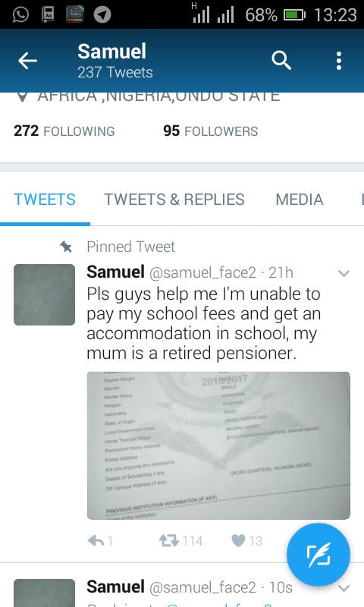Image resolution: width=364 pixels, height=607 pixels.
Task: Tap the compose tweet floating button
Action: tap(318, 555)
